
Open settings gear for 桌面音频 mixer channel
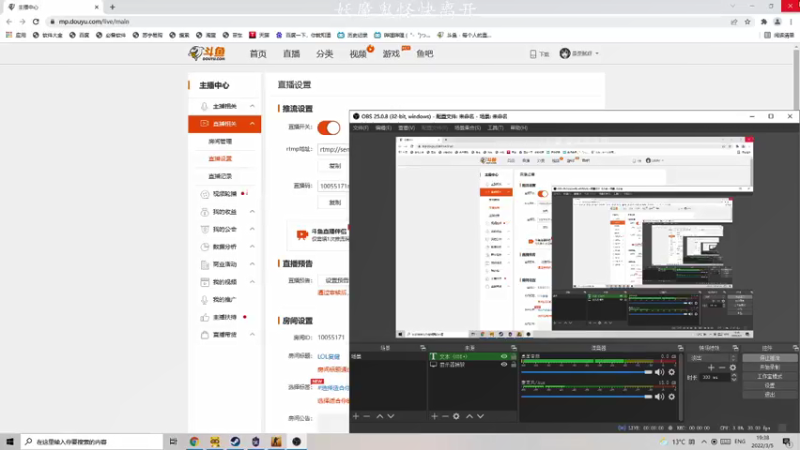point(671,372)
